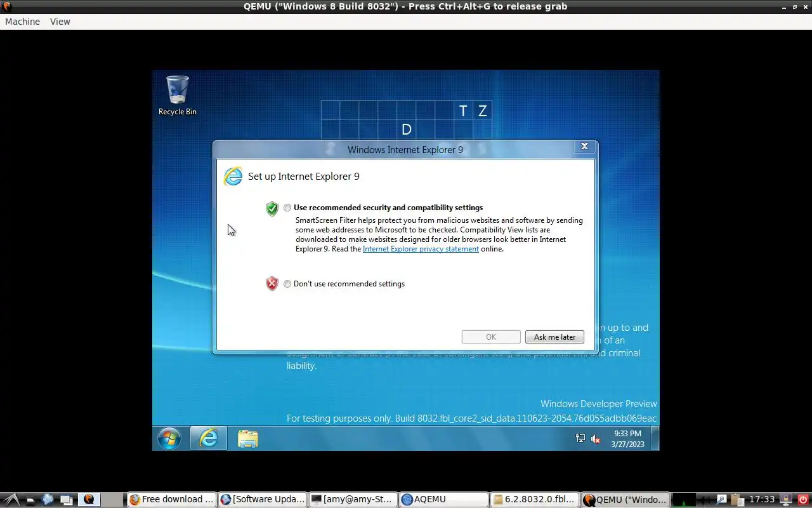
Task: Click the 'Ask me later' button
Action: pyautogui.click(x=554, y=337)
